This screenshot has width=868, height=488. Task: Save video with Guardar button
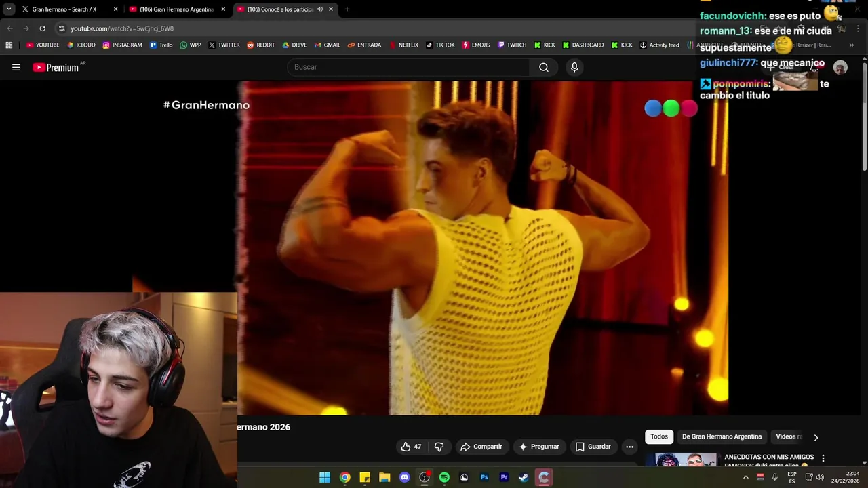(x=593, y=447)
